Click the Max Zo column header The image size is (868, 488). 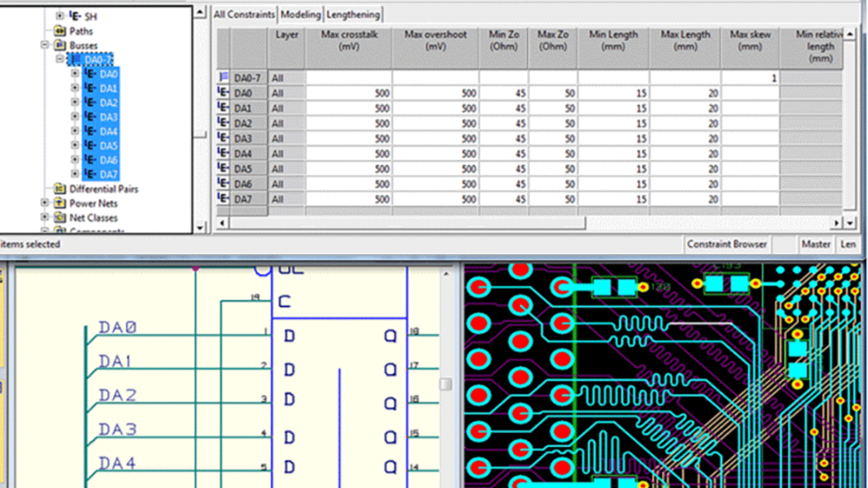(x=553, y=48)
